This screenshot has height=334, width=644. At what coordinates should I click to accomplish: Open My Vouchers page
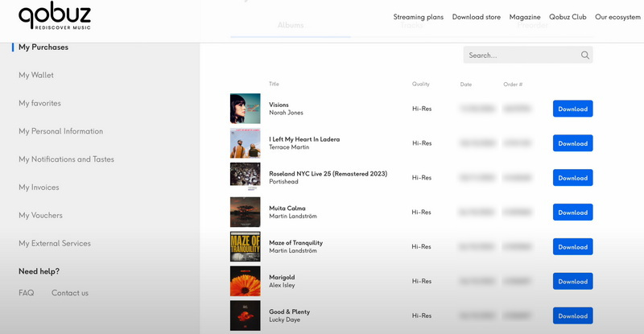[x=40, y=215]
